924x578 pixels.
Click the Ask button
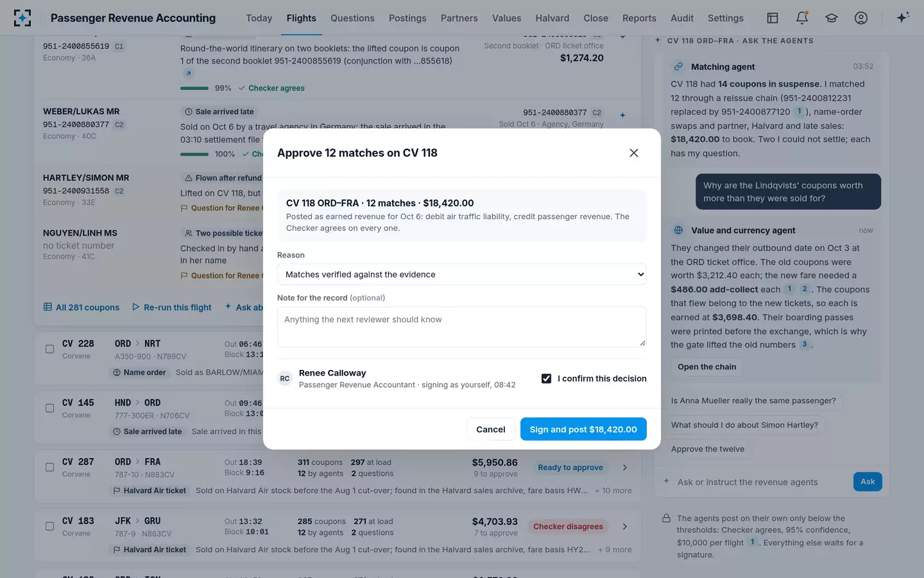coord(868,482)
